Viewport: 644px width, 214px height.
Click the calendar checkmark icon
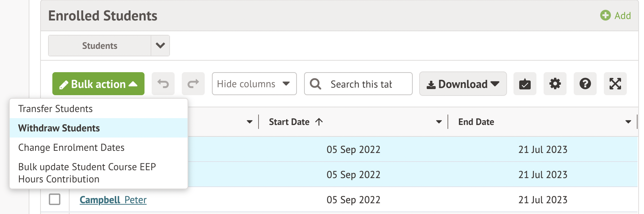(525, 84)
